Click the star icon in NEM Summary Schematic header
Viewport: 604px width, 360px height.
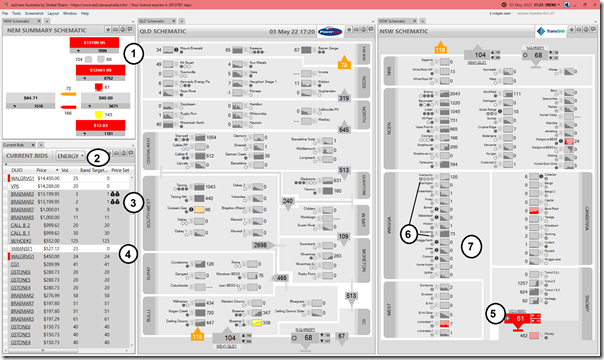[x=109, y=30]
